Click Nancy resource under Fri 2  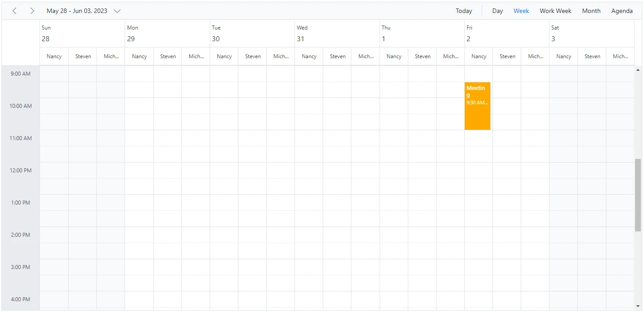479,56
